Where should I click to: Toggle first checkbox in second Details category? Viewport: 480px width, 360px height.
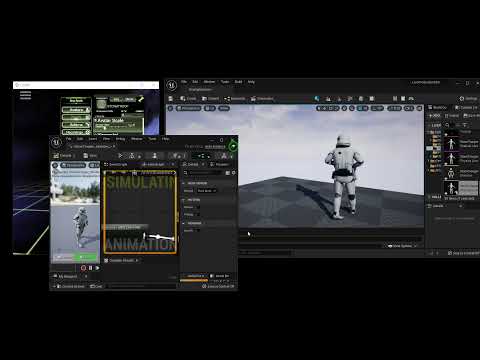tap(198, 207)
